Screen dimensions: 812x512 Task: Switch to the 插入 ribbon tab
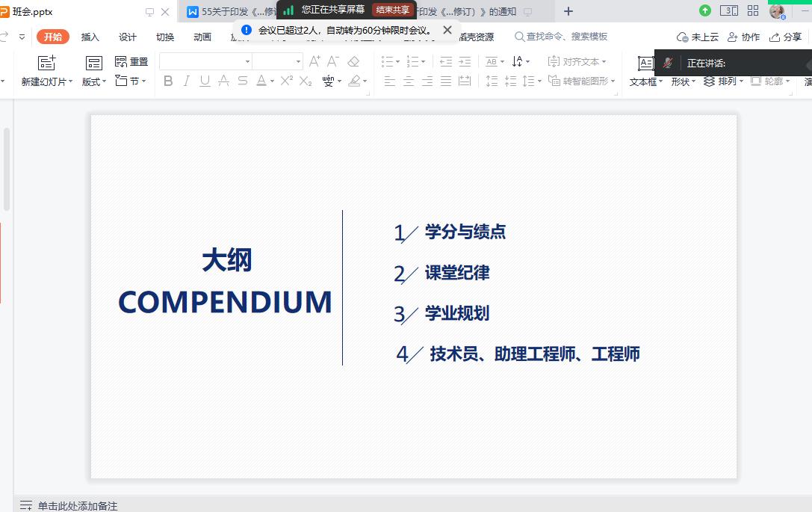90,36
